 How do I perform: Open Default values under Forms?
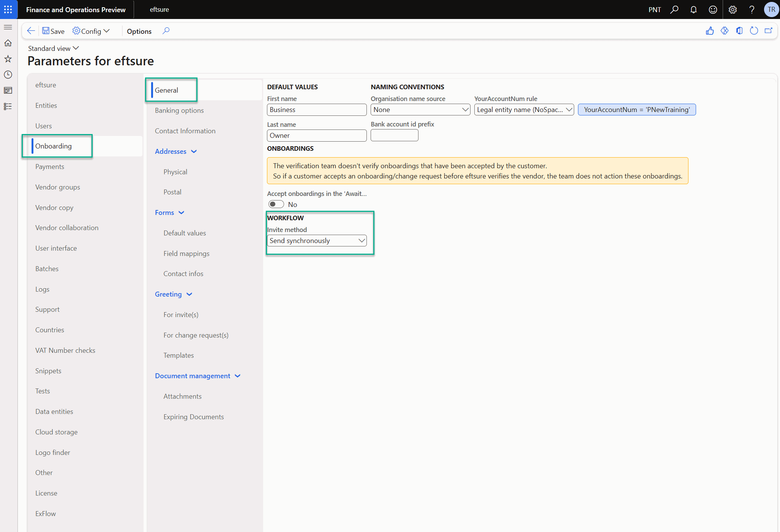185,233
